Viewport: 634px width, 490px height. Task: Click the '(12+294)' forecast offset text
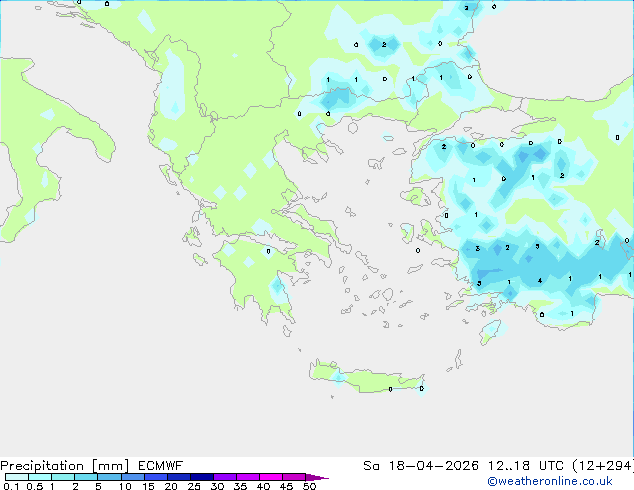click(603, 465)
